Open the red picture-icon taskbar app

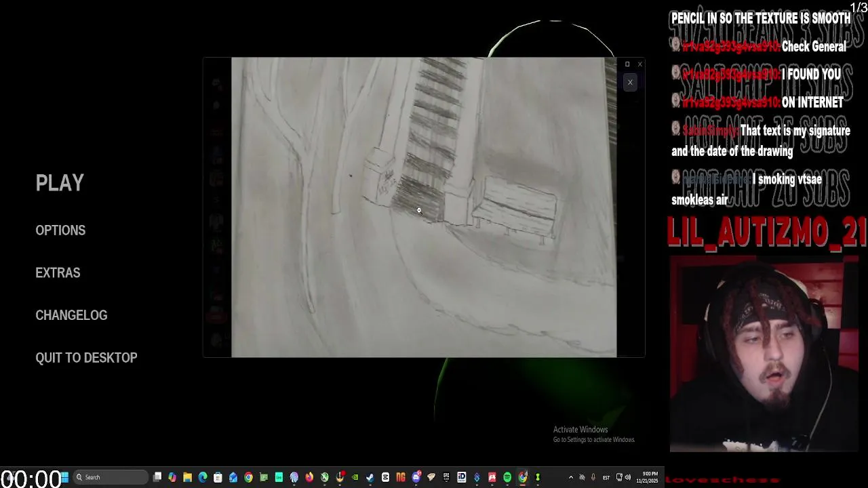click(492, 477)
